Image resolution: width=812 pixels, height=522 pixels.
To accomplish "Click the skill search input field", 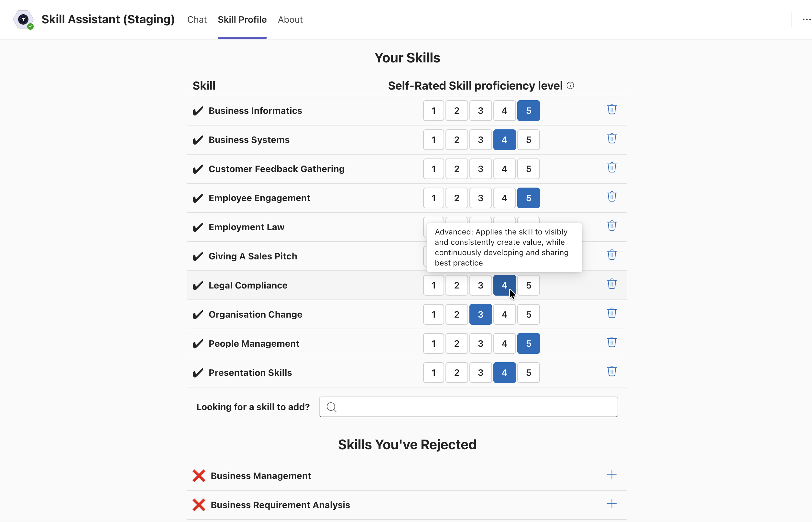I will (x=468, y=407).
